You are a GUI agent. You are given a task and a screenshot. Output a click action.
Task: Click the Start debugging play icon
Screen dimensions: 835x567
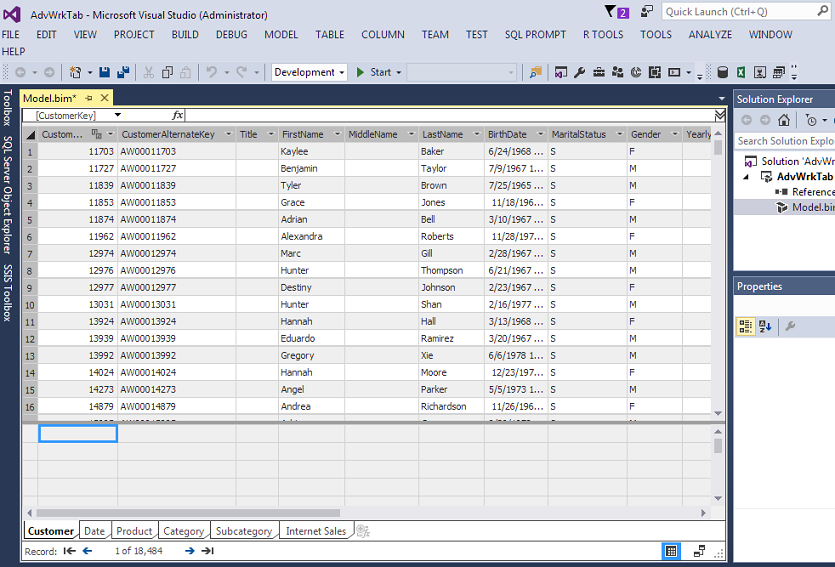click(361, 72)
